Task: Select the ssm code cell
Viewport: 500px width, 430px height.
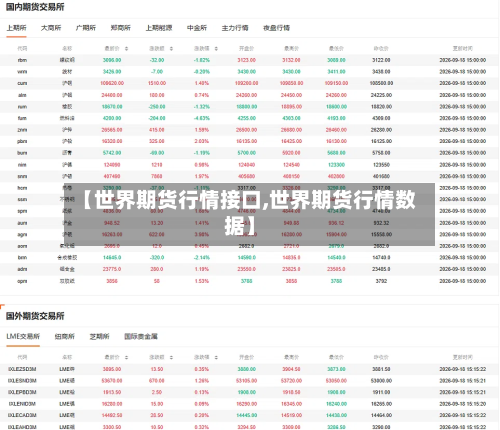Action: click(22, 199)
